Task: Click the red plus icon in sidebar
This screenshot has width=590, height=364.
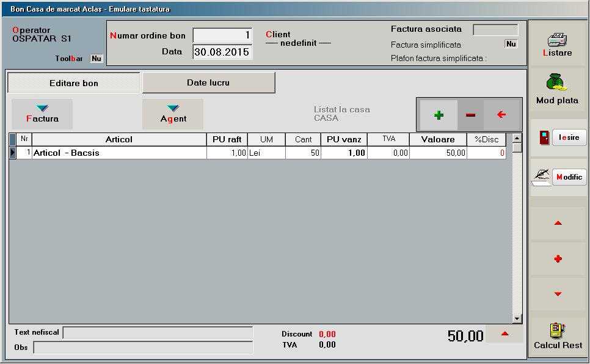Action: (x=557, y=259)
